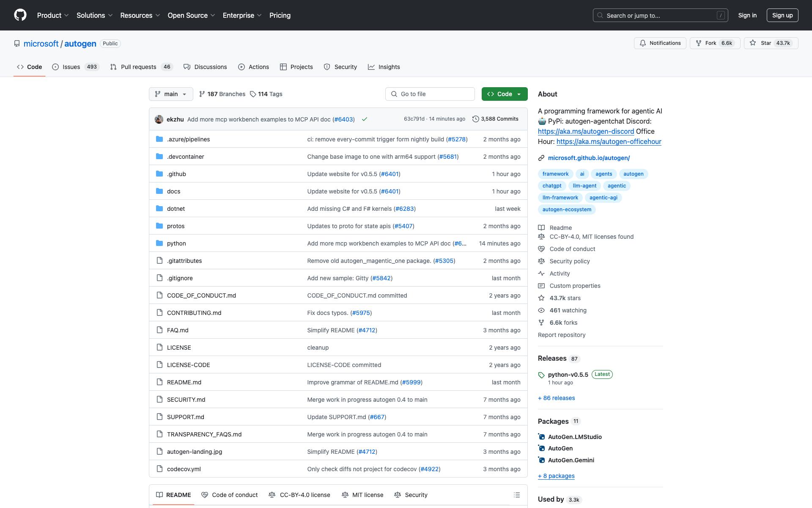
Task: Switch to the Pull requests tab
Action: [138, 67]
